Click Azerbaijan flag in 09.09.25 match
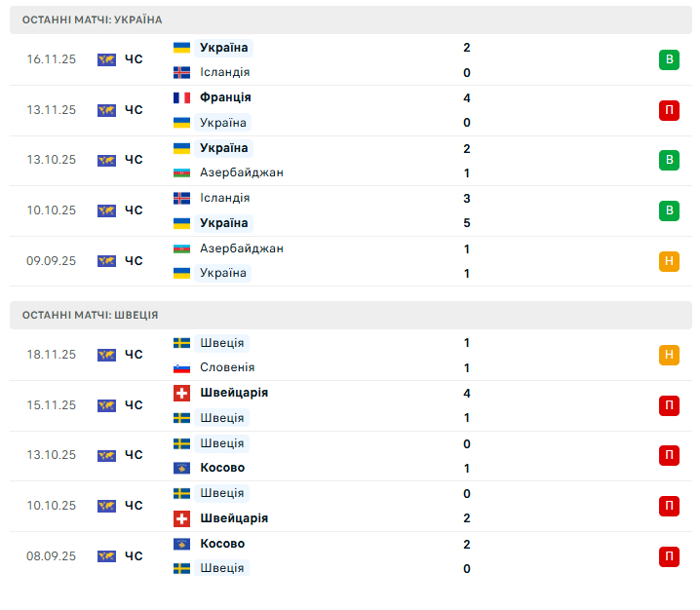 181,248
